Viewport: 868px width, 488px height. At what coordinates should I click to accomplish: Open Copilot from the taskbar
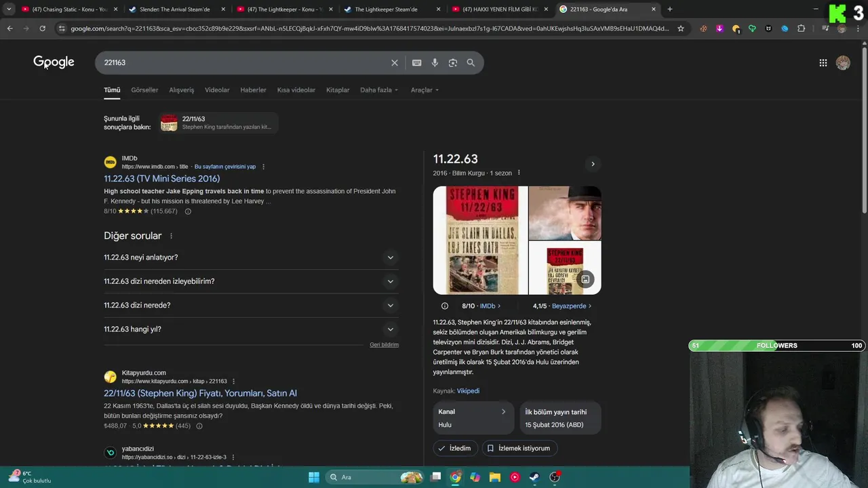(475, 477)
